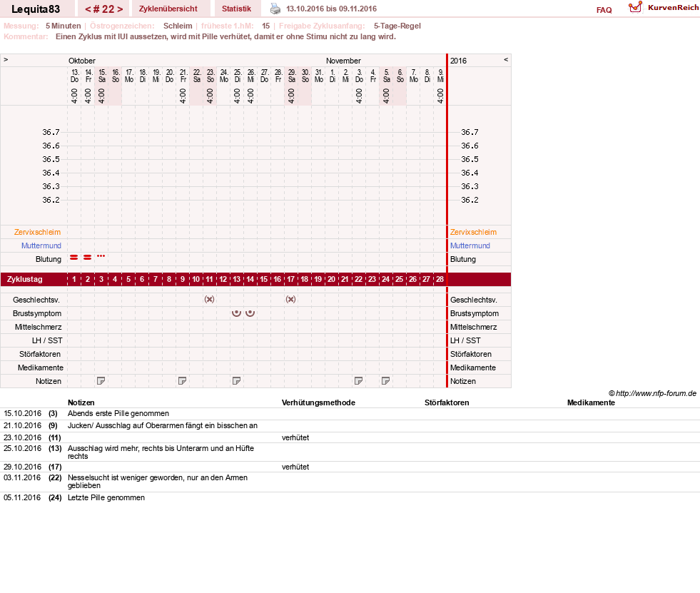Screen dimensions: 700x593
Task: Select the intercourse marker on cycle day 11
Action: click(209, 299)
